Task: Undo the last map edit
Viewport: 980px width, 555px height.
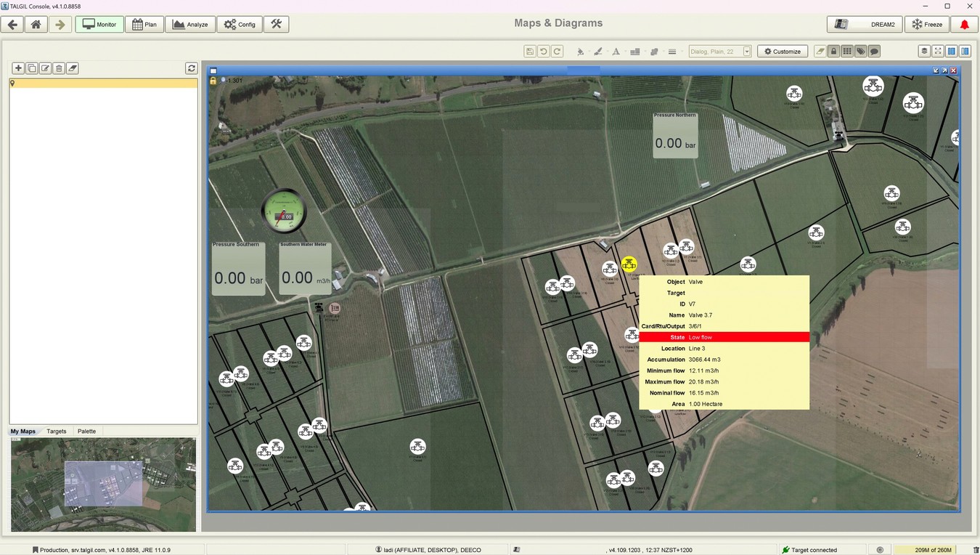Action: [x=544, y=52]
